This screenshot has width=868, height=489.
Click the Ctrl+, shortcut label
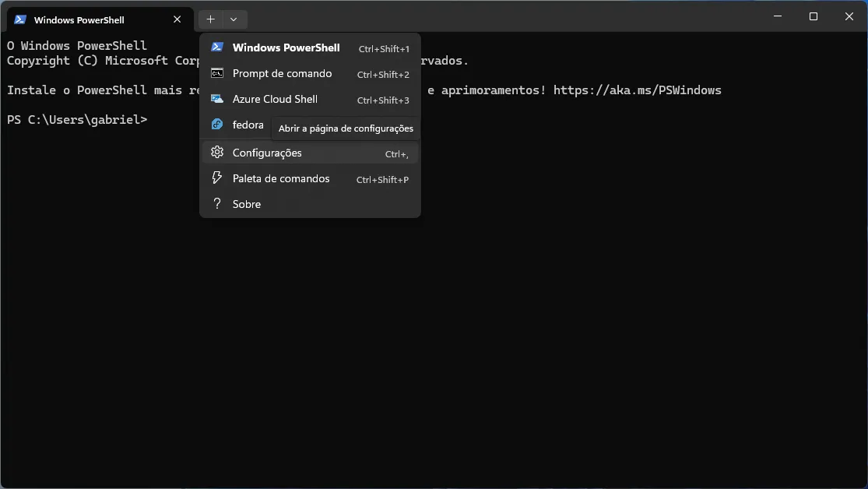click(x=397, y=154)
